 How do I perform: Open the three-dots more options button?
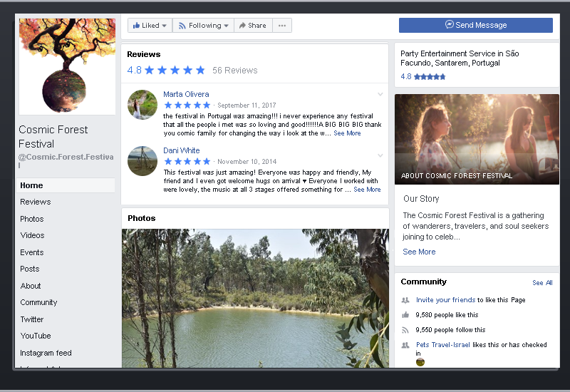pyautogui.click(x=282, y=26)
